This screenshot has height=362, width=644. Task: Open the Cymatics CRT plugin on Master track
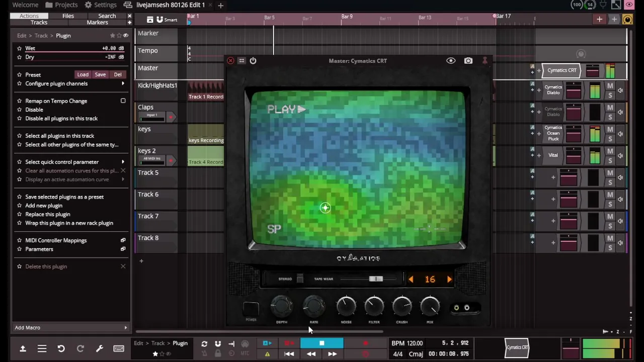coord(561,70)
